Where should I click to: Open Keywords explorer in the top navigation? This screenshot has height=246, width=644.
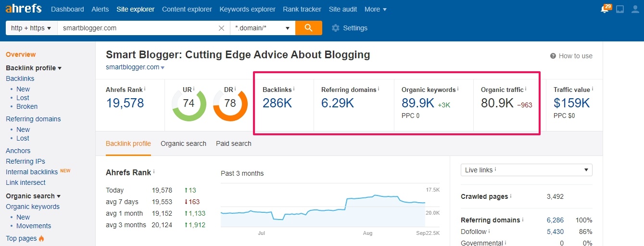click(248, 9)
